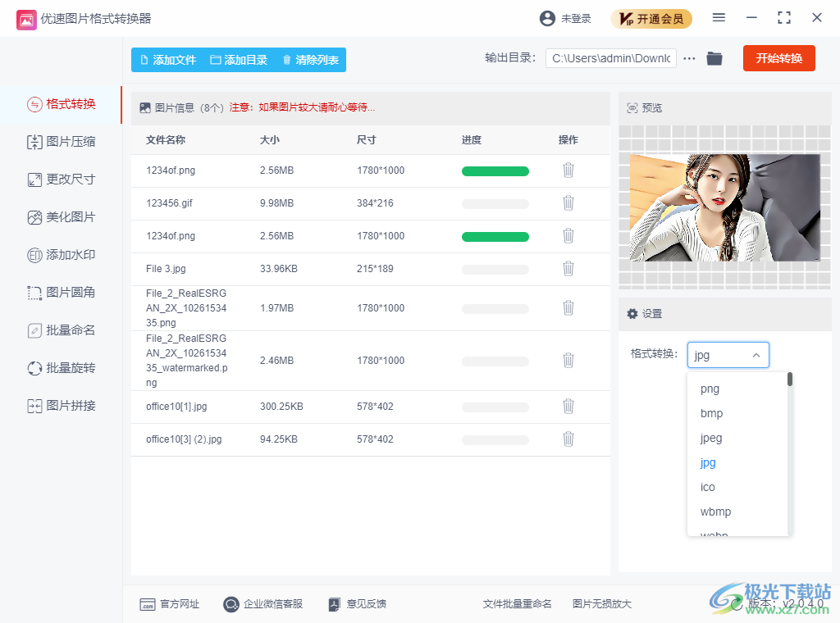Click the 开始转换 conversion button
Viewport: 840px width, 623px height.
click(778, 58)
